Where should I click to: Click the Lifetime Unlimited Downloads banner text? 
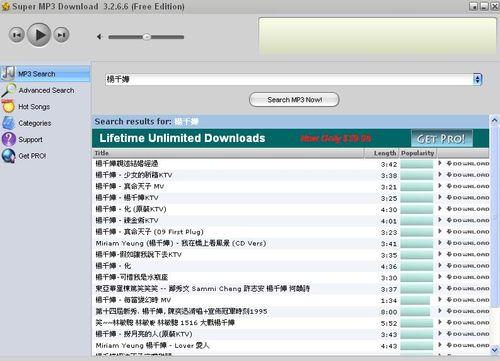pos(182,138)
